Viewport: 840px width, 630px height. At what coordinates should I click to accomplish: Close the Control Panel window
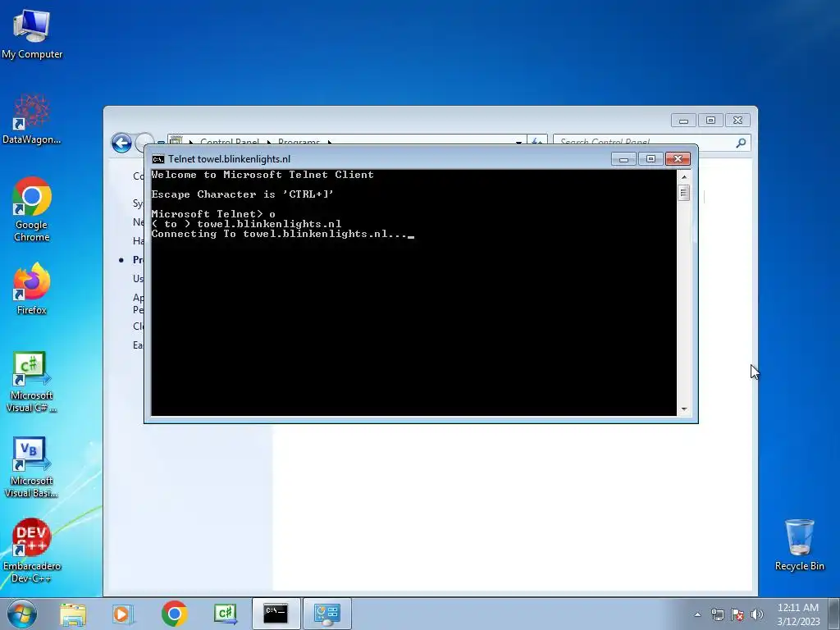point(737,121)
